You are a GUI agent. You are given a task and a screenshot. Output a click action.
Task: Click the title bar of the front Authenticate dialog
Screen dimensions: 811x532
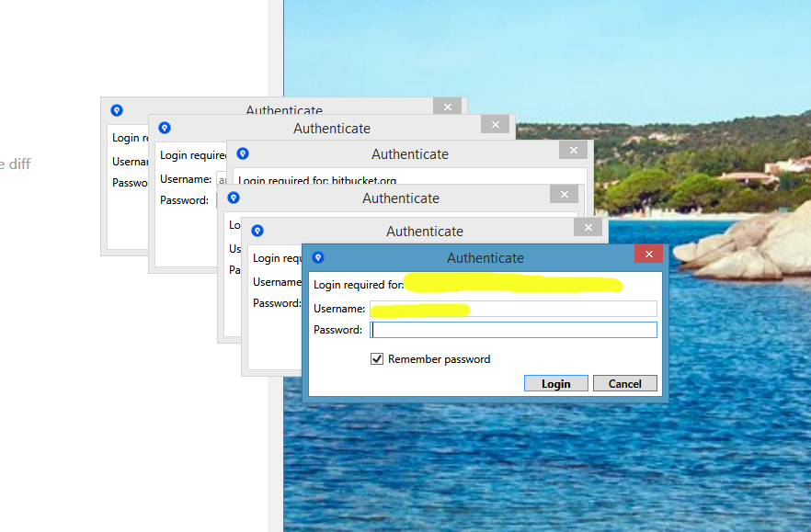485,257
